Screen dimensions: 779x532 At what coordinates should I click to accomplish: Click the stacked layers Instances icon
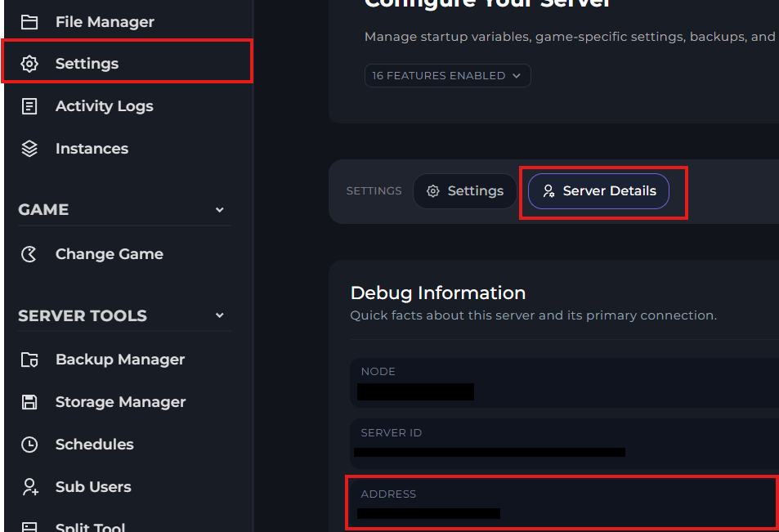[x=29, y=149]
